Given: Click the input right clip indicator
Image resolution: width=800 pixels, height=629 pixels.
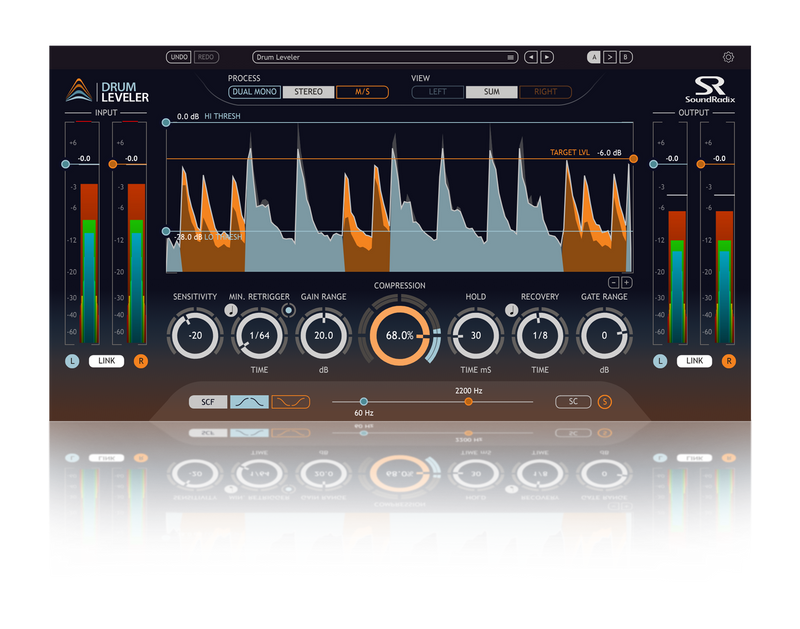Looking at the screenshot, I should 130,122.
